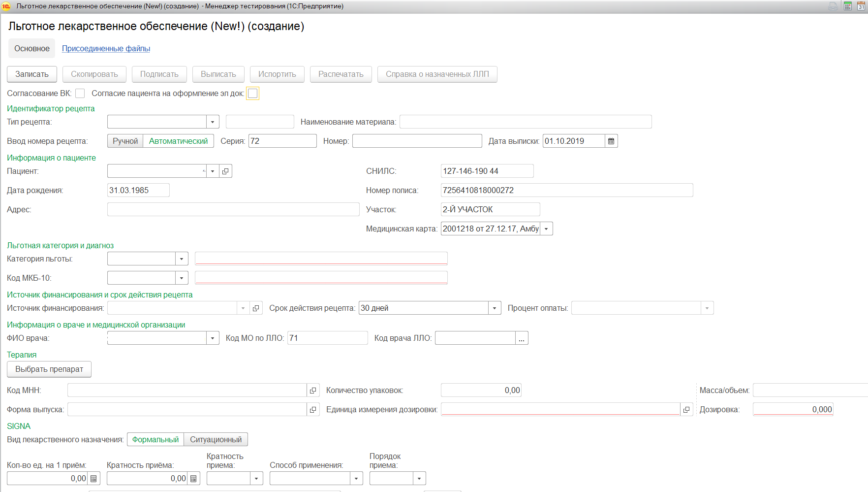Open the Единица измерения дозировки form icon
Image resolution: width=868 pixels, height=492 pixels.
tap(686, 409)
